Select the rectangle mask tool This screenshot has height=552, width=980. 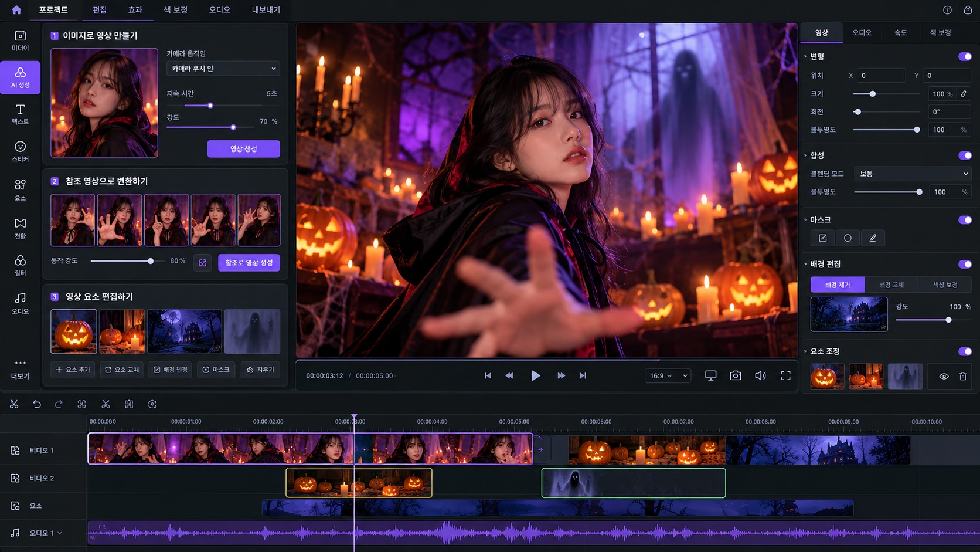pos(823,238)
